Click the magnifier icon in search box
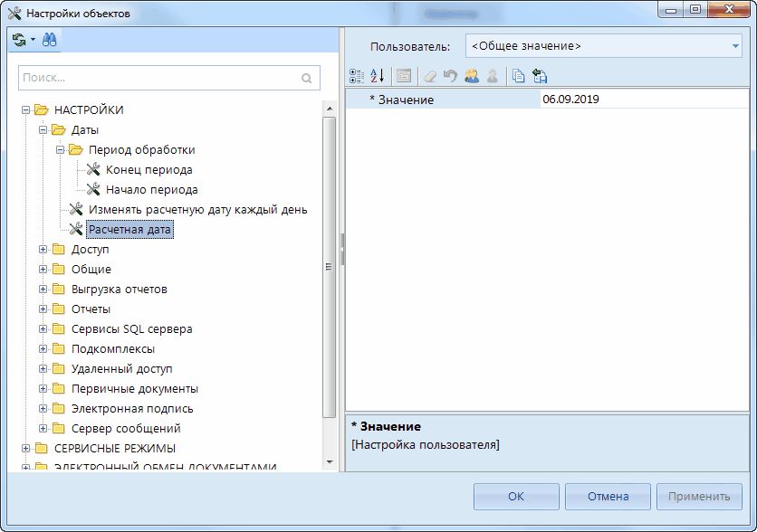 coord(307,79)
